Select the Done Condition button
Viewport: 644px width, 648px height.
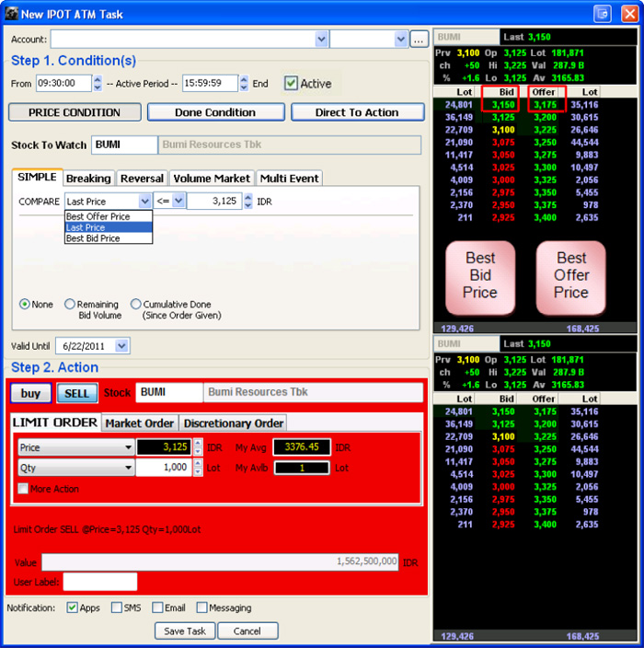tap(215, 112)
